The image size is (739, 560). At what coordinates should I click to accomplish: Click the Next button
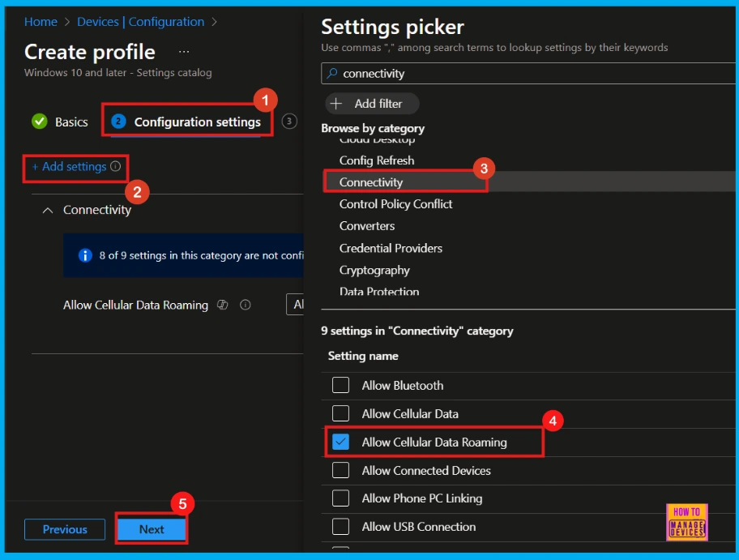point(152,529)
